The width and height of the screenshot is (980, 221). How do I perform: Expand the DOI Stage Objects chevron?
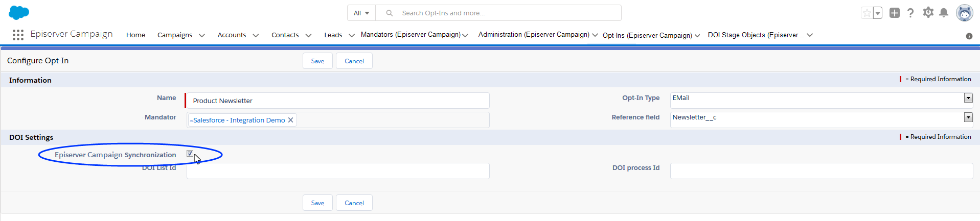pos(810,35)
